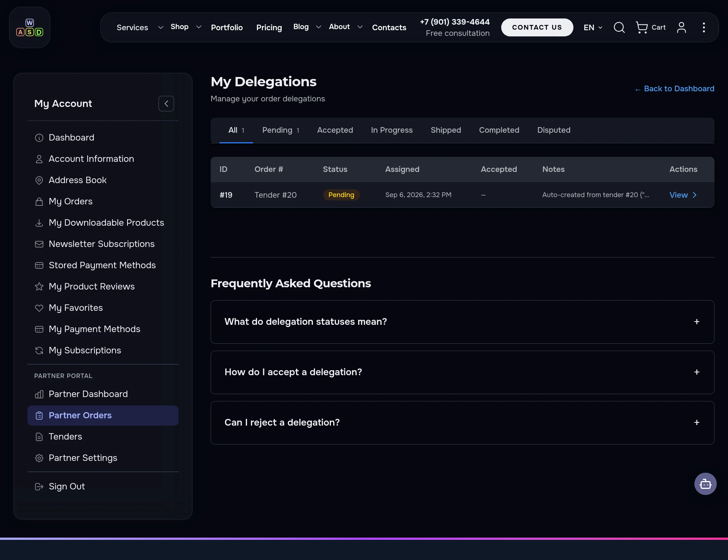Expand the About menu chevron
The height and width of the screenshot is (560, 728).
coord(360,27)
